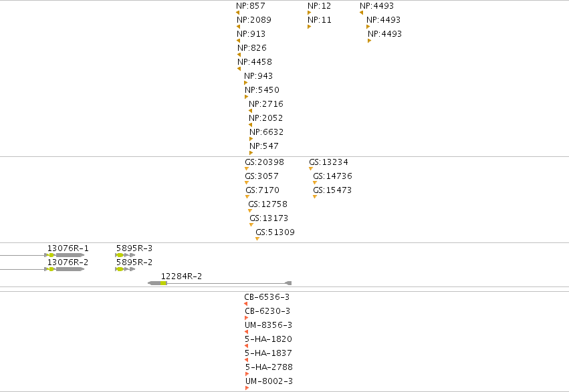
Task: Click the NP:6632 feature label
Action: 266,132
